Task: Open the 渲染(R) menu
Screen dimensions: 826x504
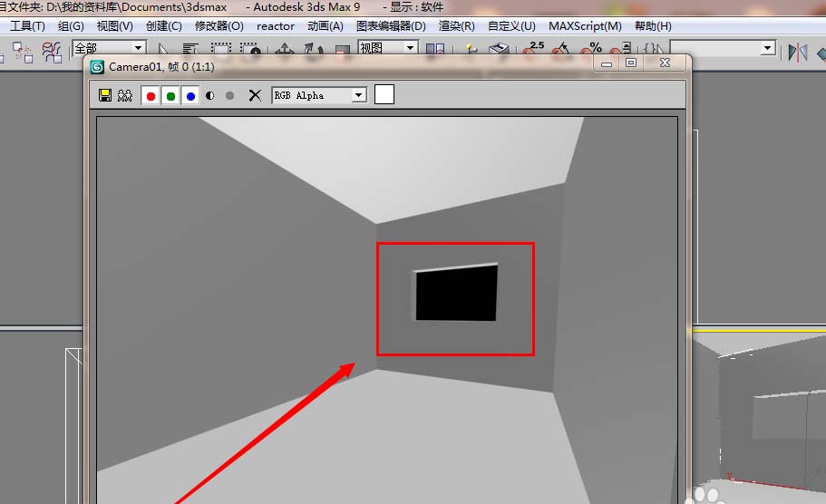Action: [457, 25]
